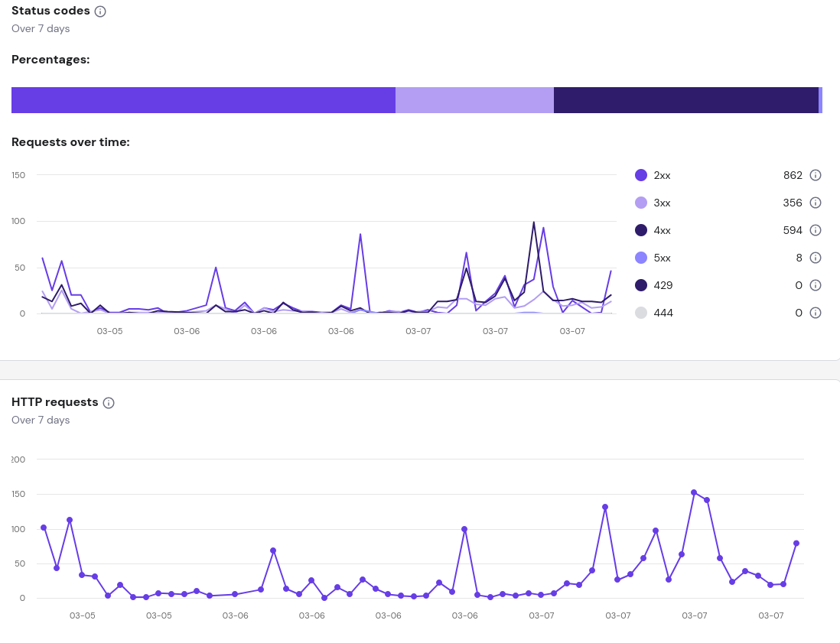Image resolution: width=840 pixels, height=643 pixels.
Task: Toggle 444 grey legend dot
Action: [641, 313]
